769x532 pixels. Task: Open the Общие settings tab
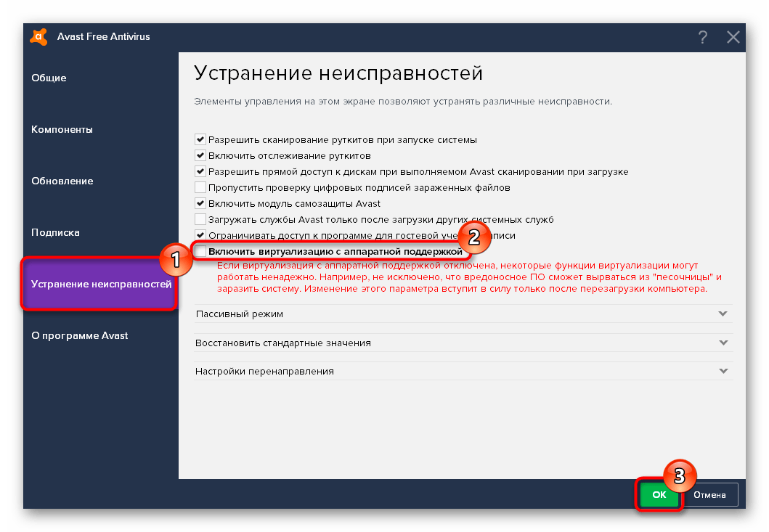point(49,78)
